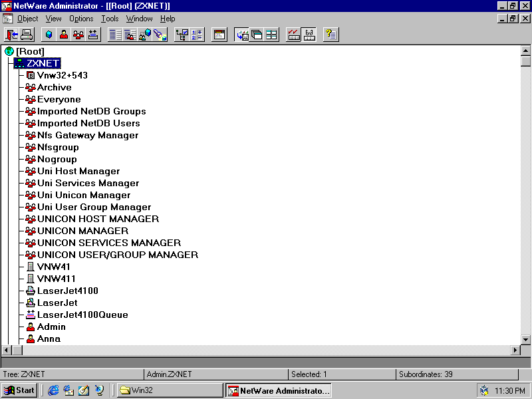Click the flashlight Search toolbar icon
Viewport: 532px width, 399px height.
pos(160,35)
